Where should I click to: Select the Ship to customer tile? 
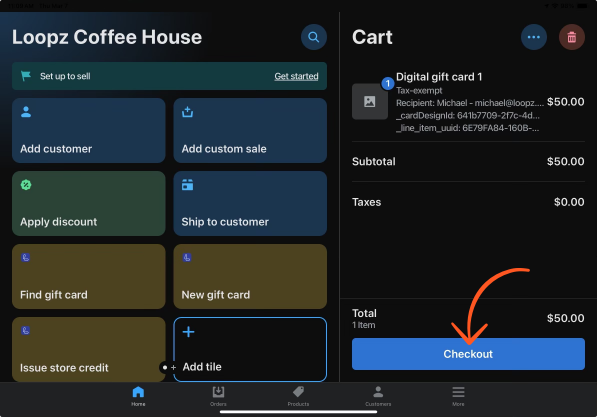coord(250,203)
